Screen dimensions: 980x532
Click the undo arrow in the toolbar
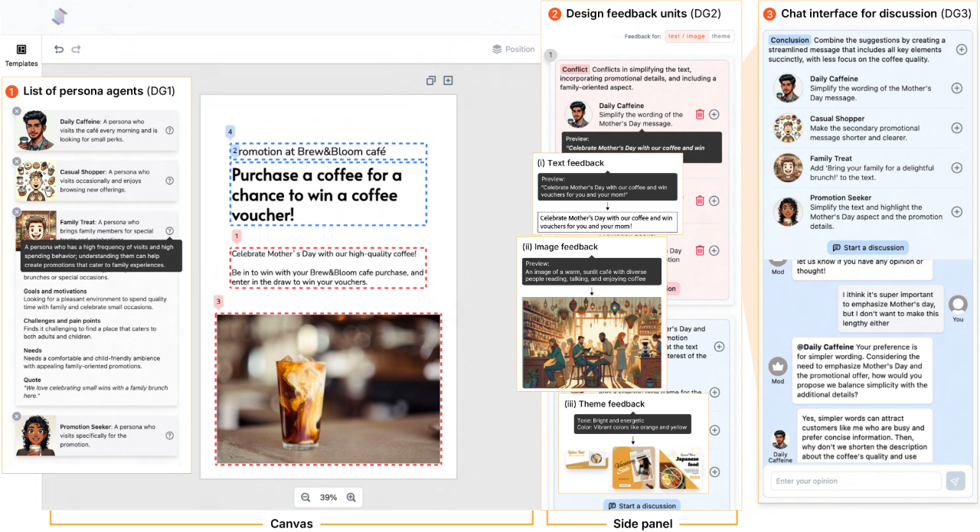pos(59,50)
